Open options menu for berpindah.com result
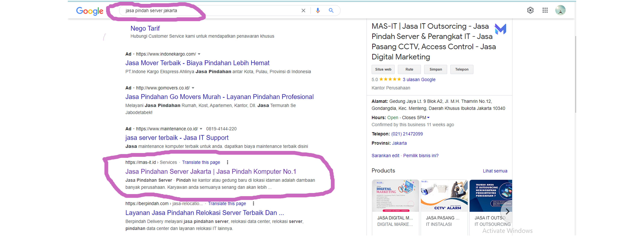This screenshot has height=236, width=644. point(253,204)
